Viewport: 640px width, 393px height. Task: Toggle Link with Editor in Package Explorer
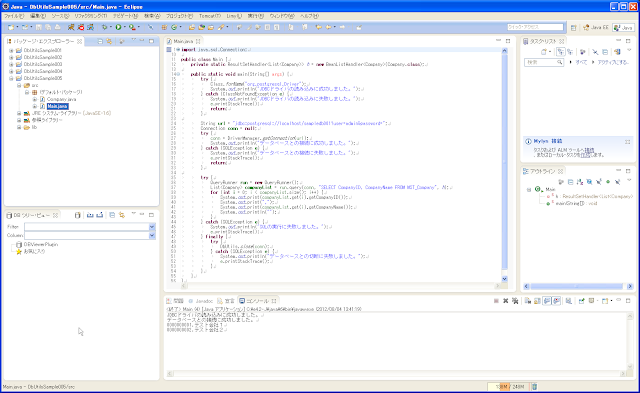[x=109, y=41]
